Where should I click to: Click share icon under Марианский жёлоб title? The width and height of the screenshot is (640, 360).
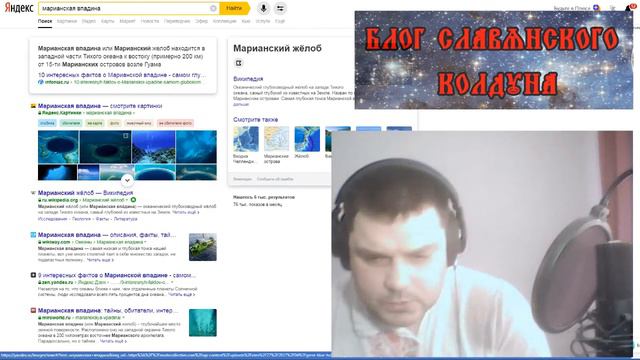(x=238, y=63)
